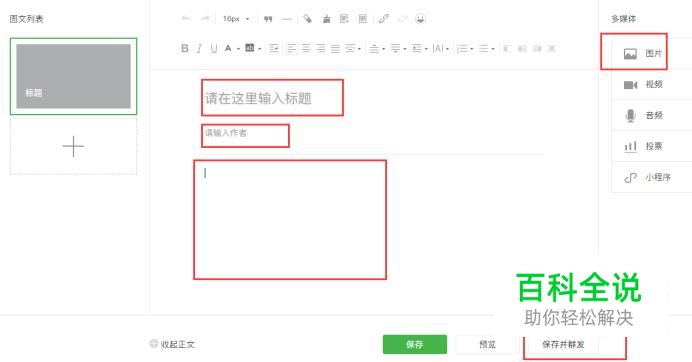Clear formatting with the broom icon

tap(327, 19)
